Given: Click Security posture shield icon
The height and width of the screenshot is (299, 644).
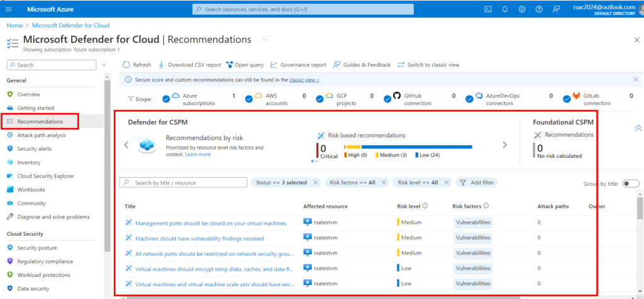Looking at the screenshot, I should pos(10,247).
